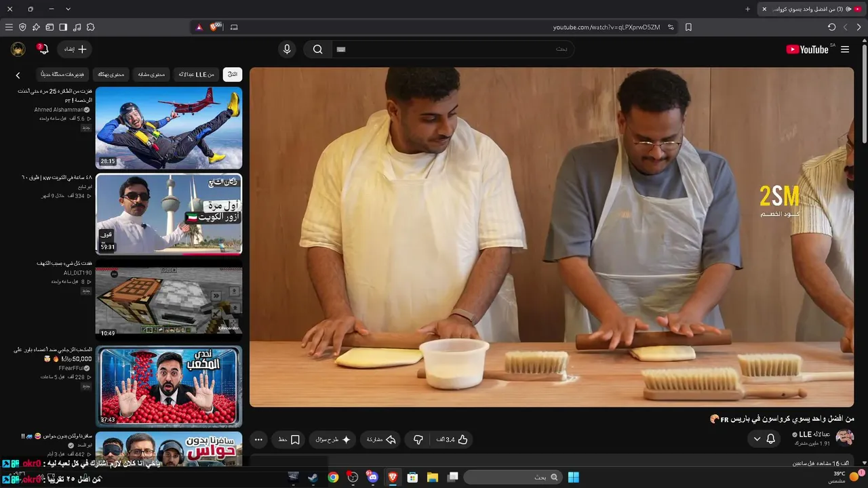Screen dimensions: 868x488
Task: Reload the page in Brave
Action: click(831, 27)
